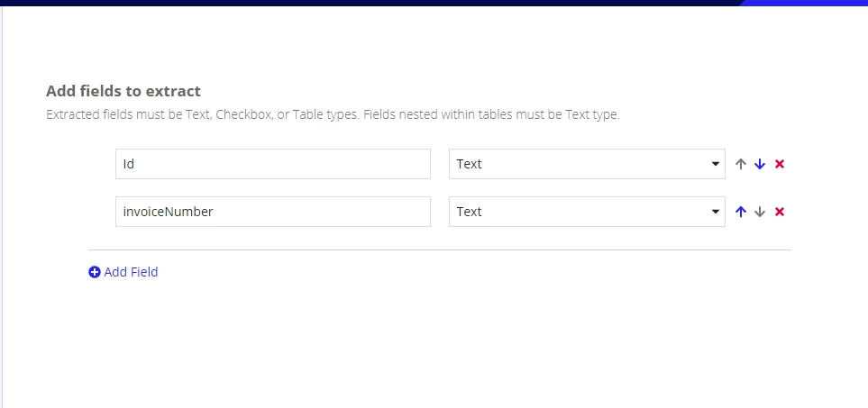Click the caret arrow of Id's type dropdown
Viewport: 868px width, 408px height.
(x=715, y=164)
